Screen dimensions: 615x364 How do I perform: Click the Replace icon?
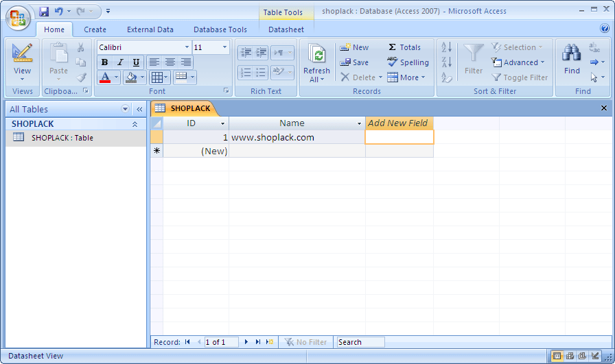(x=594, y=47)
